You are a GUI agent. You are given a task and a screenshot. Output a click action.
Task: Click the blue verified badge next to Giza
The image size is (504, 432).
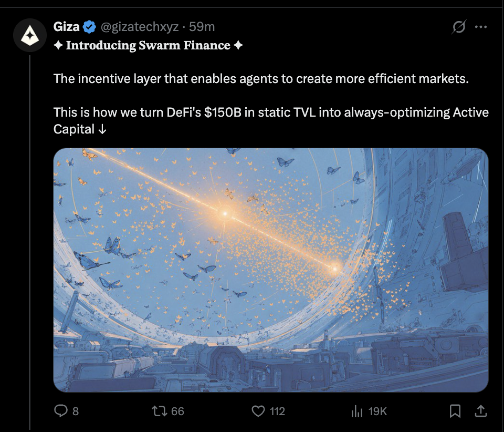(x=89, y=27)
